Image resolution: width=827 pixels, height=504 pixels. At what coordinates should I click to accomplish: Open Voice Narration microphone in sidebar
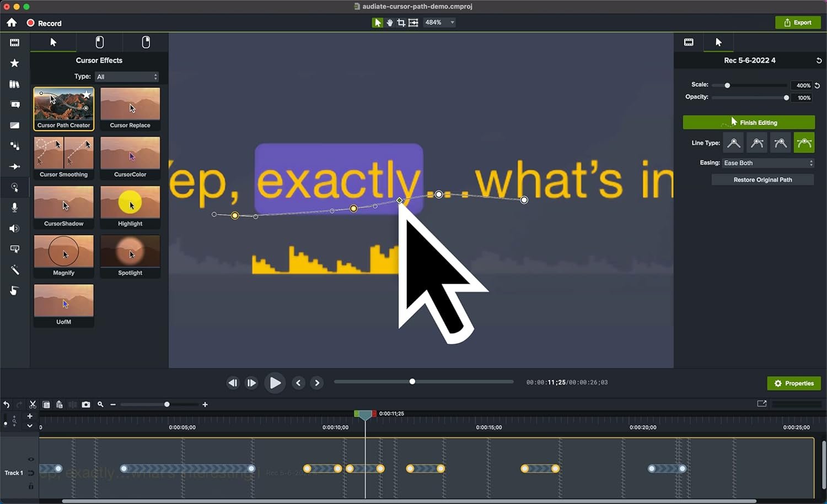click(15, 208)
